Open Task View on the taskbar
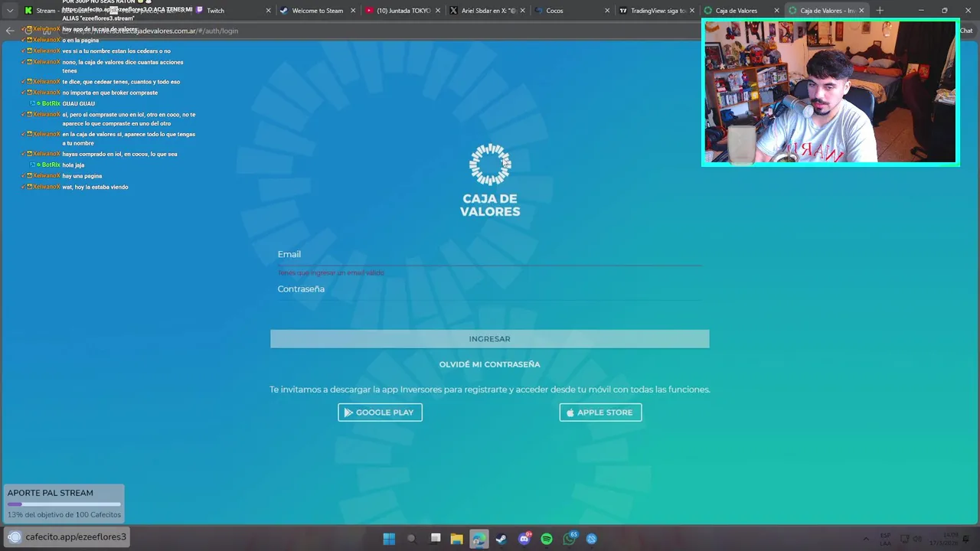The height and width of the screenshot is (551, 980). [x=435, y=539]
